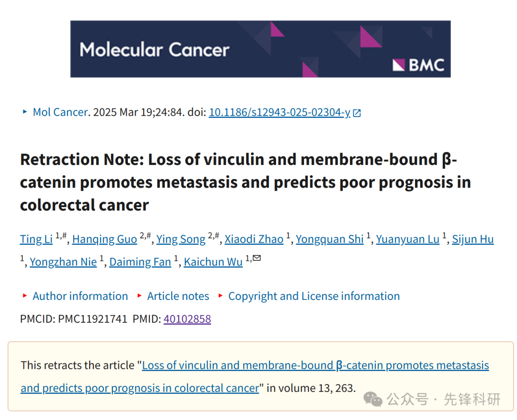This screenshot has height=420, width=517.
Task: Click the external link icon after DOI
Action: 357,113
